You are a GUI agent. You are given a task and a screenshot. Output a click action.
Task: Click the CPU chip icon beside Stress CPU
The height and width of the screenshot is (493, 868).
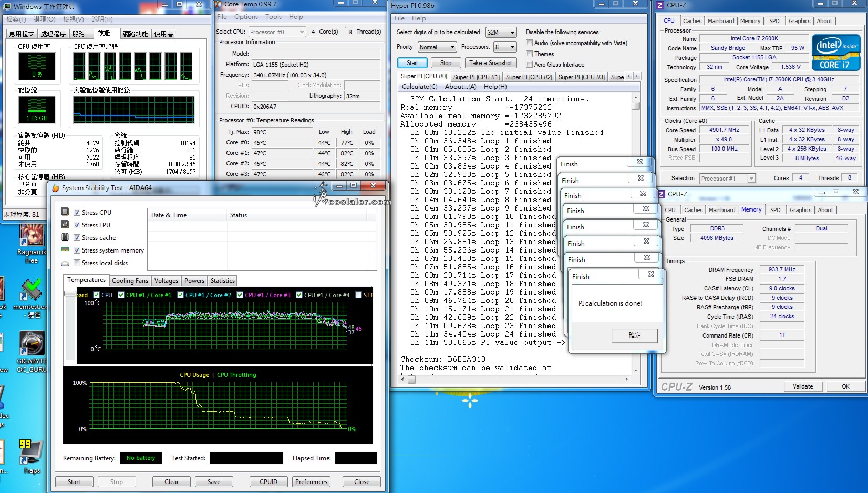point(65,212)
